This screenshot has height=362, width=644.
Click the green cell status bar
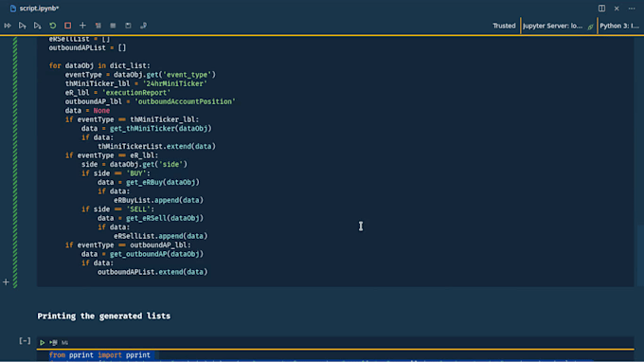[x=15, y=162]
